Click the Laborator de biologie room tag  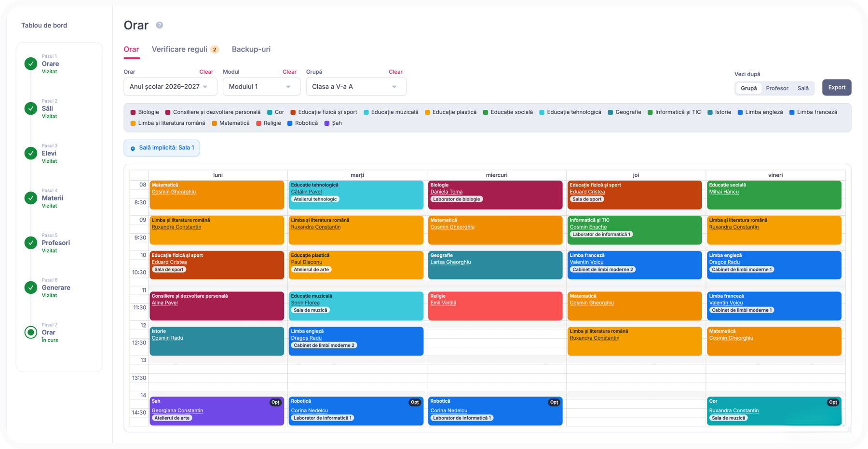coord(456,199)
